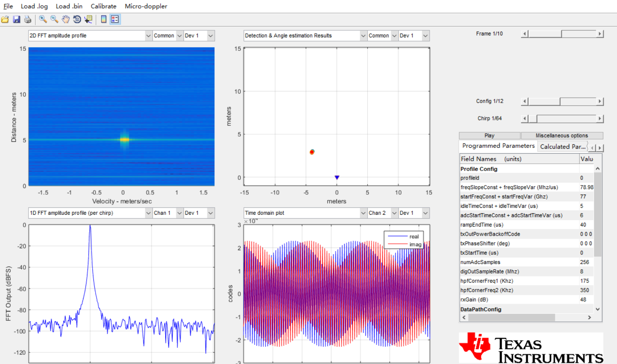The height and width of the screenshot is (364, 617).
Task: Click the red detected-object point in the Detection plot
Action: coord(312,152)
